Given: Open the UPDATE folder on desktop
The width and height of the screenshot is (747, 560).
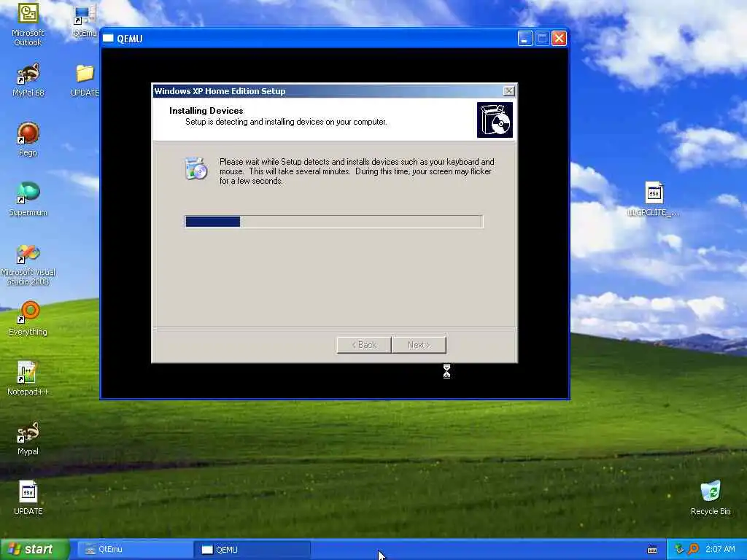Looking at the screenshot, I should pyautogui.click(x=85, y=80).
